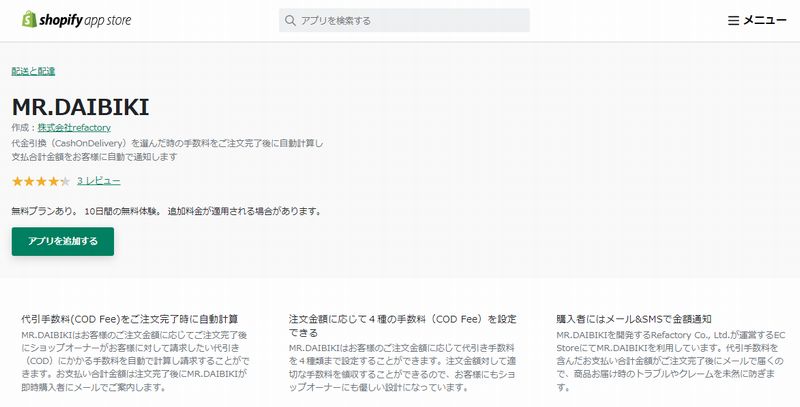800x407 pixels.
Task: Open the Shopify app store logo
Action: (77, 20)
